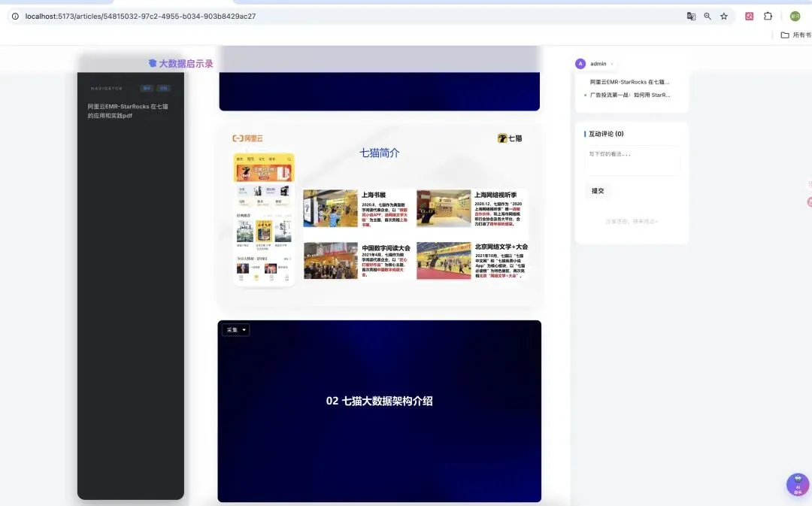
Task: Click the magnifier zoom icon in address bar
Action: click(x=707, y=17)
